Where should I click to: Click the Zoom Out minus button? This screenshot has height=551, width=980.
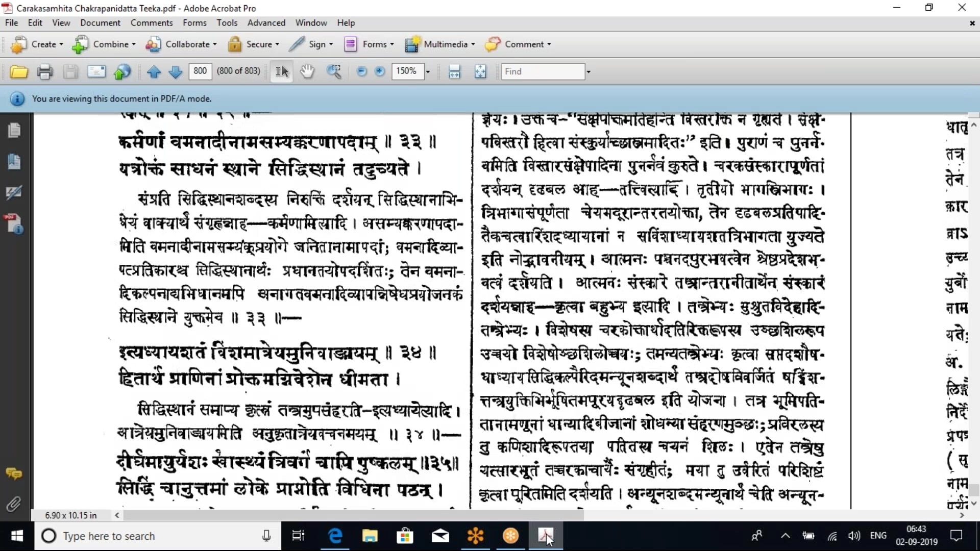tap(361, 71)
